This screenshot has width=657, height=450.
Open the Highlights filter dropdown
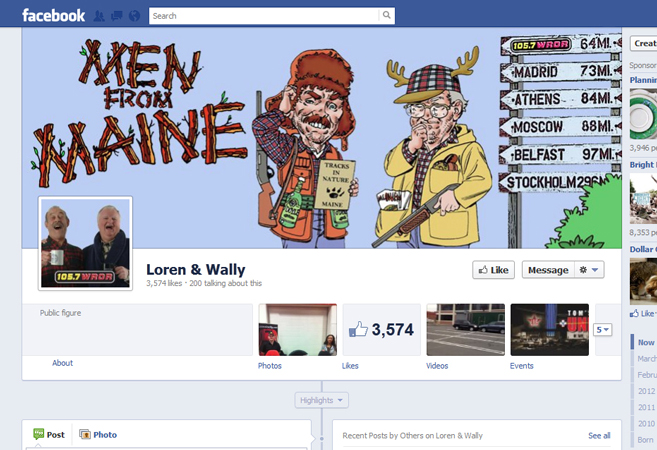pyautogui.click(x=321, y=400)
